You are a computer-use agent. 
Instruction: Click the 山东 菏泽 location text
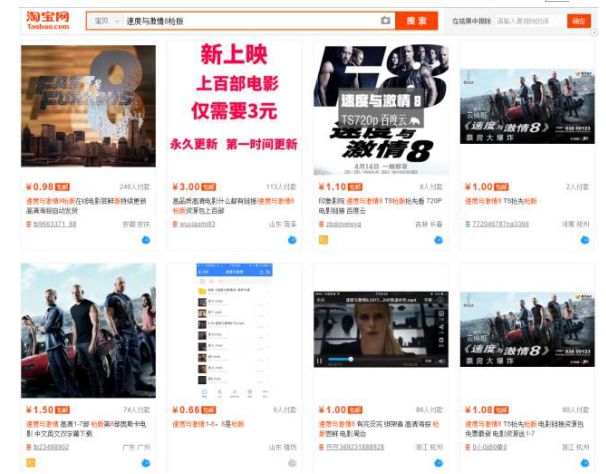pos(283,224)
